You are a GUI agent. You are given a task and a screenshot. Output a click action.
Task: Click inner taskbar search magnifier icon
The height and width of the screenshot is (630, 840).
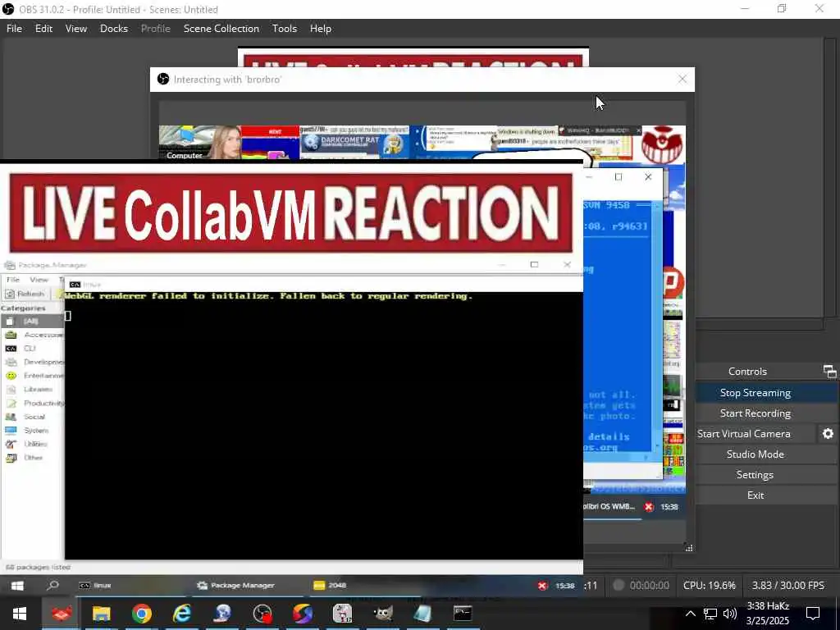point(52,586)
